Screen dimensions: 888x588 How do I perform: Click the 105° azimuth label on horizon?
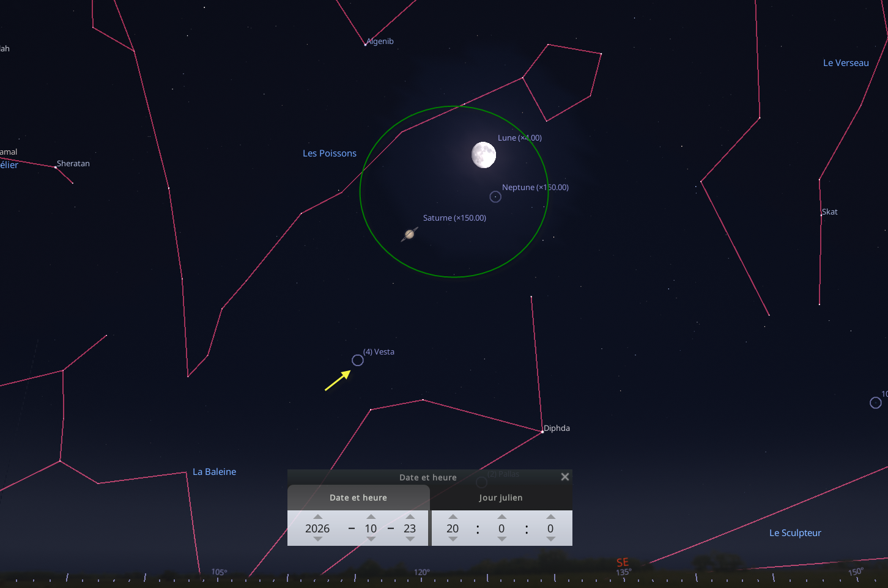(x=219, y=572)
